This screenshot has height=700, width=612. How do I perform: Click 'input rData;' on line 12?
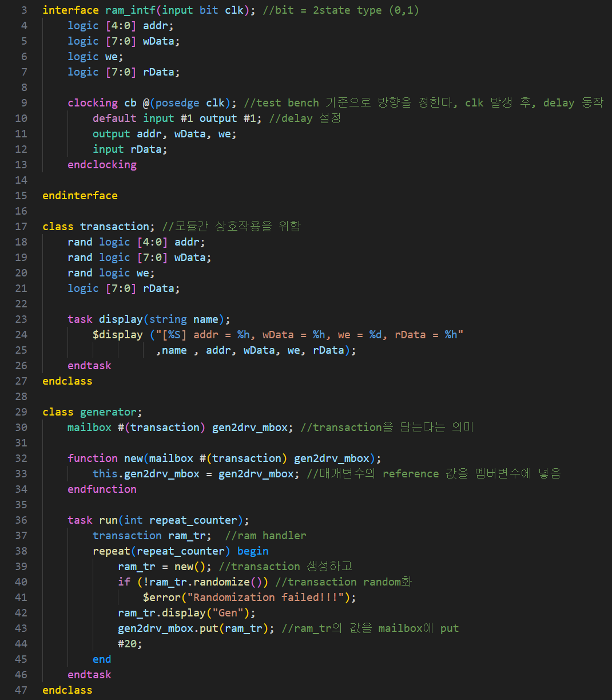pyautogui.click(x=130, y=149)
